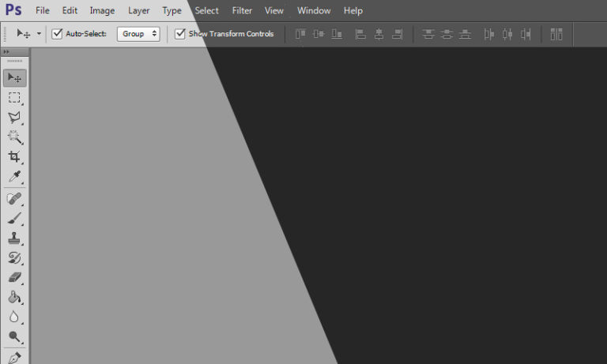The height and width of the screenshot is (364, 607).
Task: Select the Healing Brush tool
Action: coord(14,198)
